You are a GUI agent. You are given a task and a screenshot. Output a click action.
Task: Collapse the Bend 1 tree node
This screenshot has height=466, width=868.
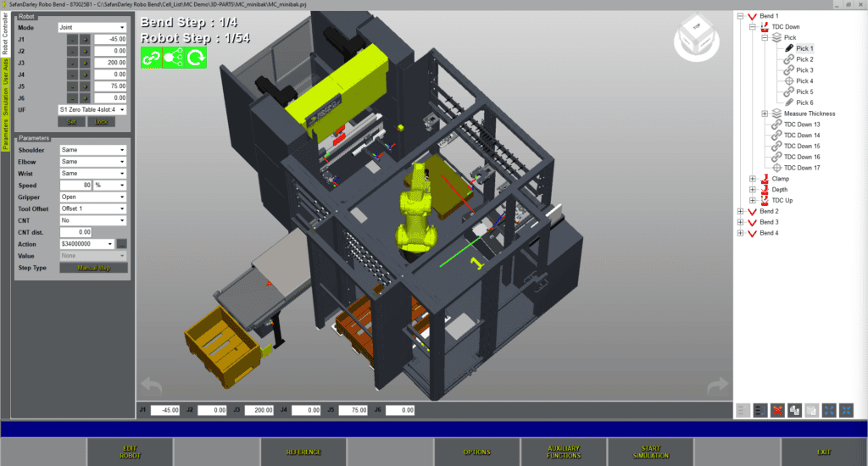[741, 16]
